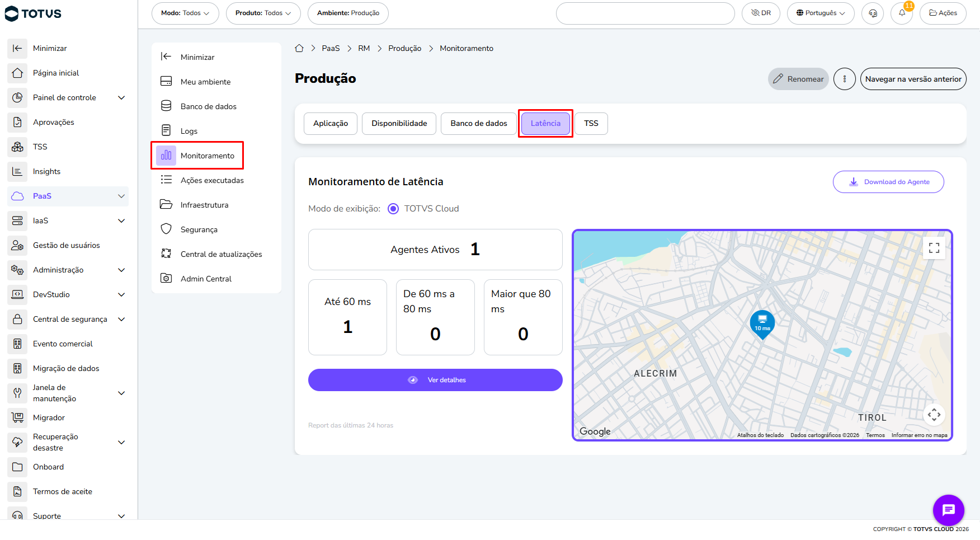Viewport: 980px width, 540px height.
Task: Open the more options kebab button
Action: (x=845, y=79)
